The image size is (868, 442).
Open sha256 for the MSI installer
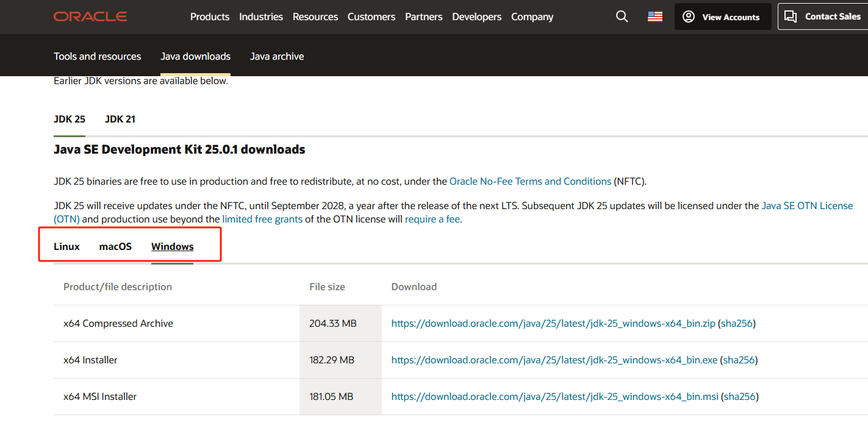(740, 396)
